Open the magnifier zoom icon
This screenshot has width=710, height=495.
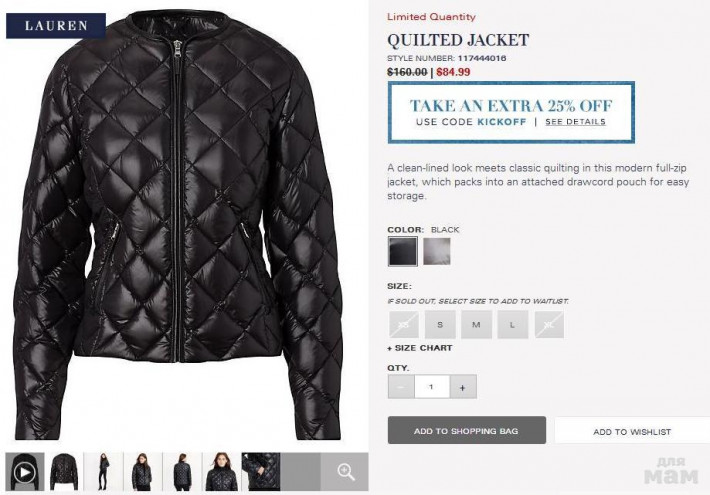click(345, 472)
